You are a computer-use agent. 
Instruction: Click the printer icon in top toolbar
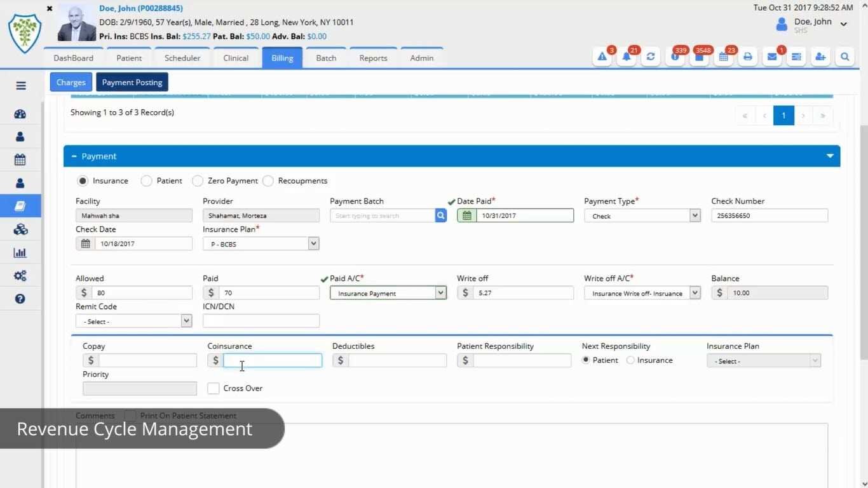tap(748, 57)
